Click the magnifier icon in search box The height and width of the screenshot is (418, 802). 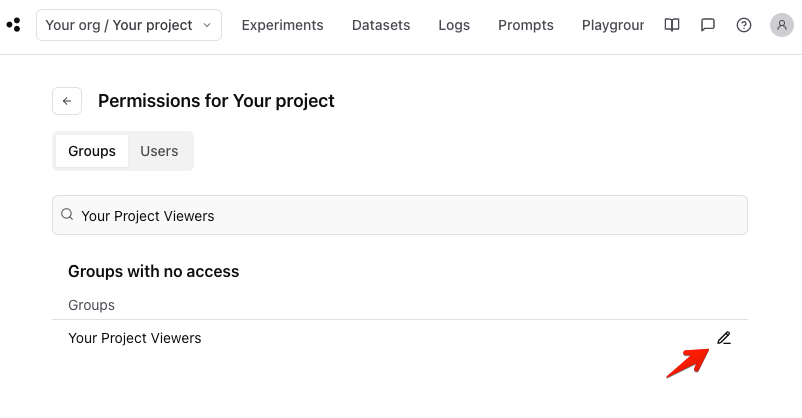pyautogui.click(x=67, y=215)
